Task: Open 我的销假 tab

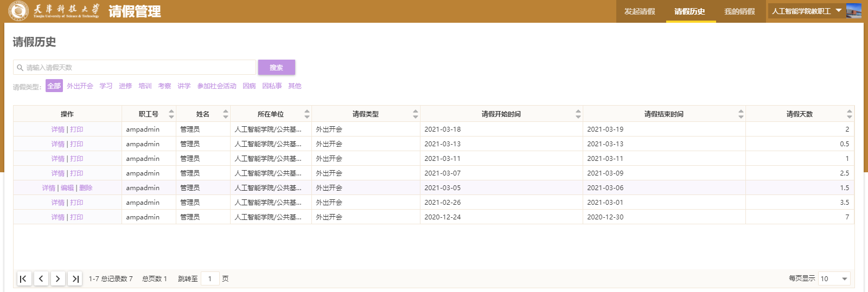Action: [x=739, y=11]
